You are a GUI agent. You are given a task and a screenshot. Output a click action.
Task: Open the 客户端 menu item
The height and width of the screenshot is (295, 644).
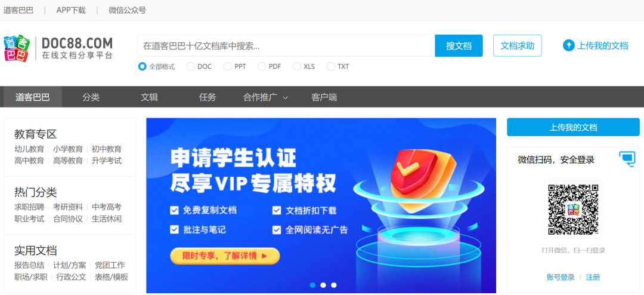tap(324, 97)
